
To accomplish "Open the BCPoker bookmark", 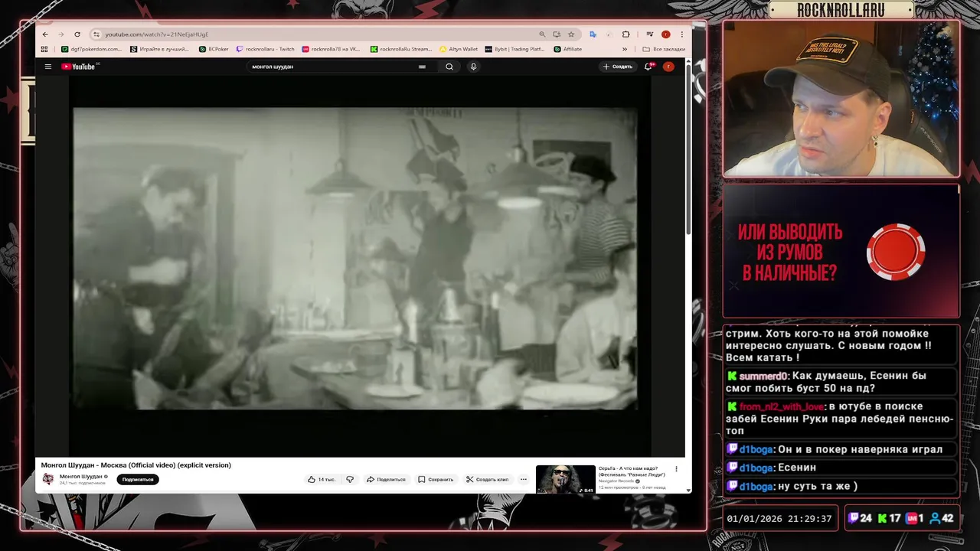I will coord(214,49).
